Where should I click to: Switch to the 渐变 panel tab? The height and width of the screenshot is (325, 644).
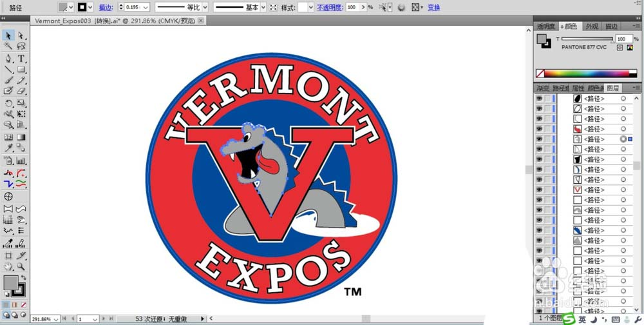(x=542, y=88)
